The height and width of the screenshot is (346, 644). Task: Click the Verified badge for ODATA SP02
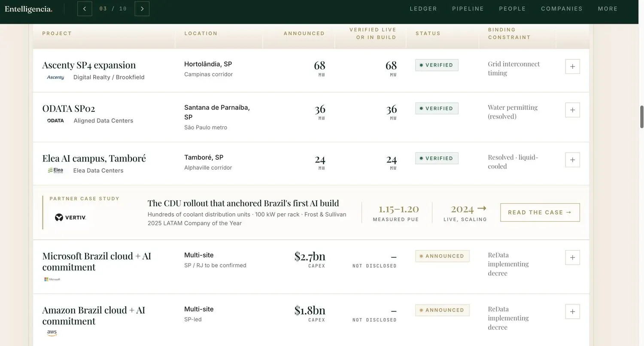(437, 108)
